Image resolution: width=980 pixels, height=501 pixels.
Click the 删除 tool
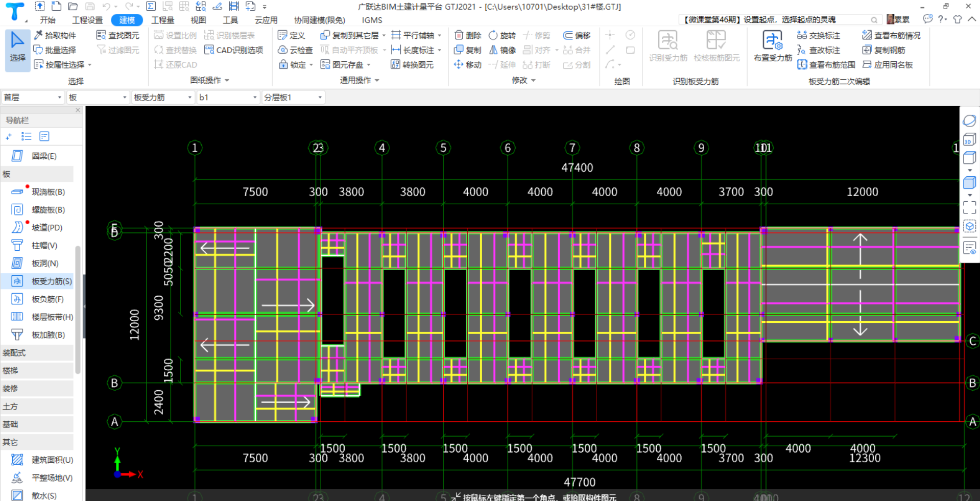pyautogui.click(x=468, y=35)
